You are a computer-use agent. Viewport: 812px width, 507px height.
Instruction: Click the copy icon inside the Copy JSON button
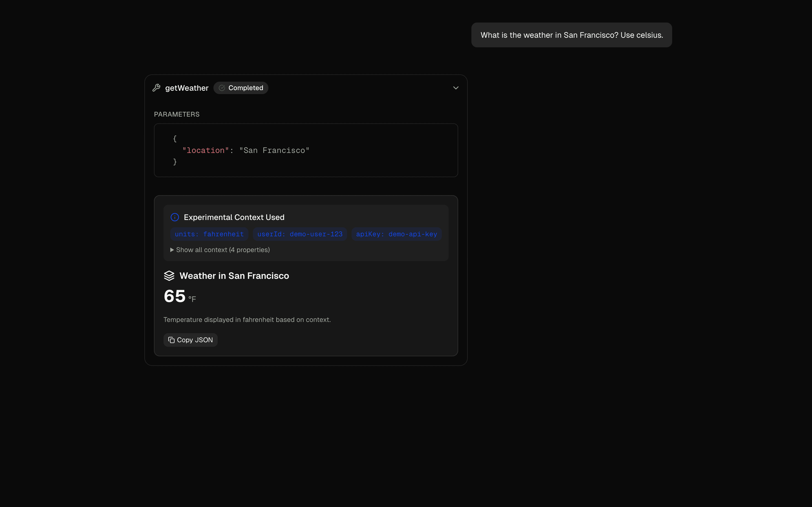171,340
